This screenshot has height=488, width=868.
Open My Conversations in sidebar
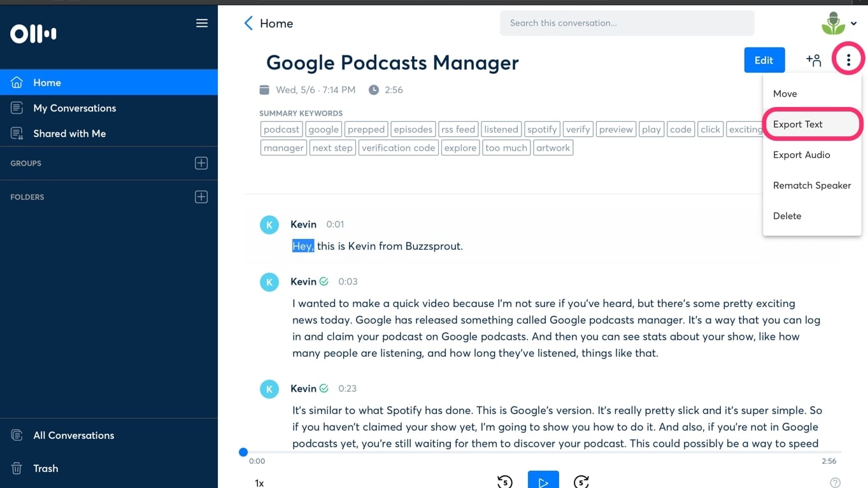[x=109, y=108]
